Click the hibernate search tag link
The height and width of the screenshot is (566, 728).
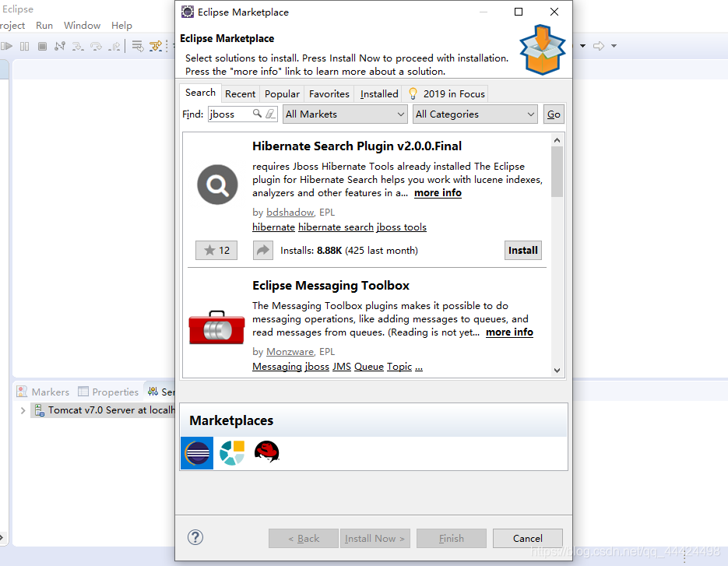tap(336, 227)
